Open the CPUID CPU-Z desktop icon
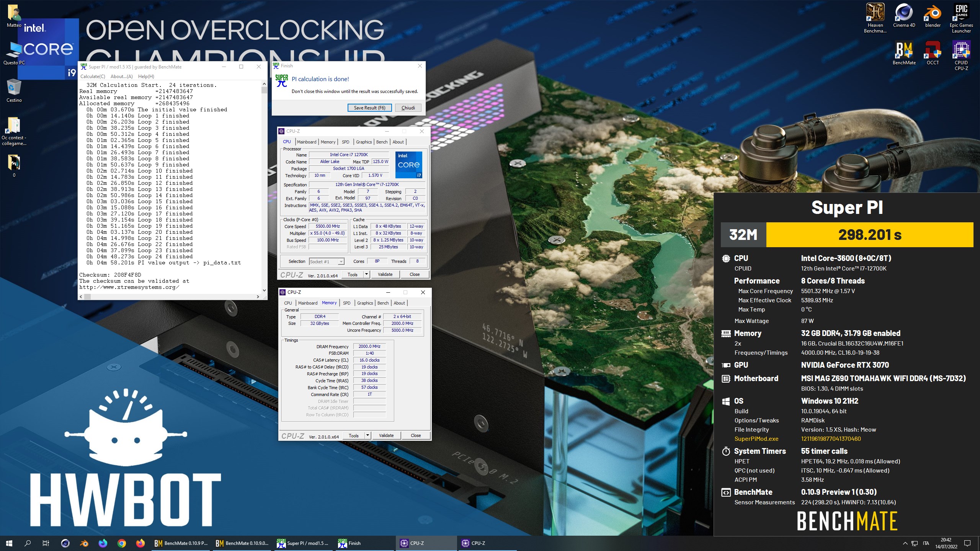Image resolution: width=980 pixels, height=551 pixels. coord(961,56)
